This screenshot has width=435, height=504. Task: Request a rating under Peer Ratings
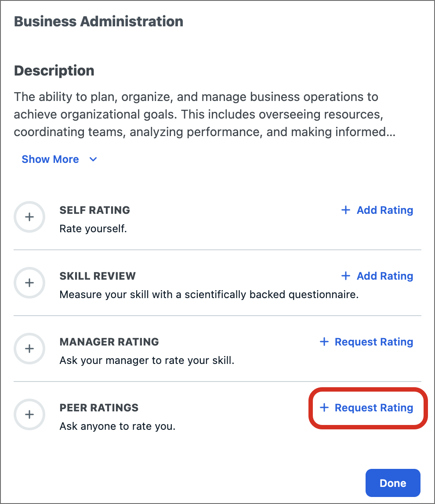coord(373,408)
